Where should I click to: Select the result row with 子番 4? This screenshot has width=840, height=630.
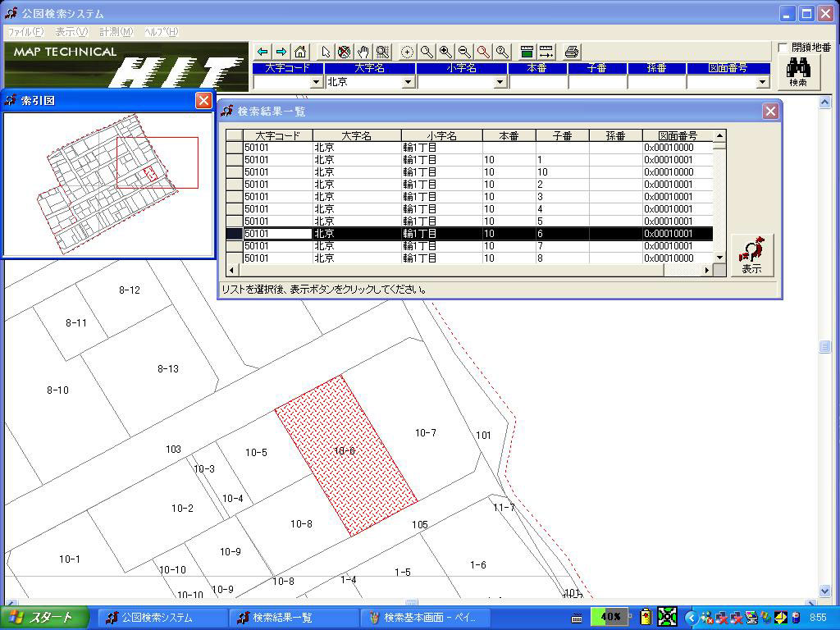tap(469, 209)
